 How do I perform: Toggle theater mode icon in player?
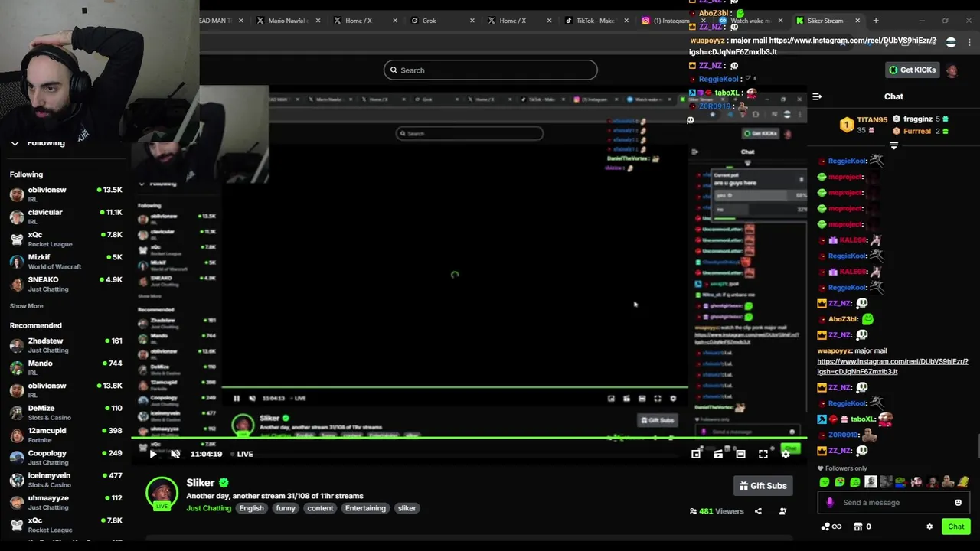pyautogui.click(x=740, y=454)
